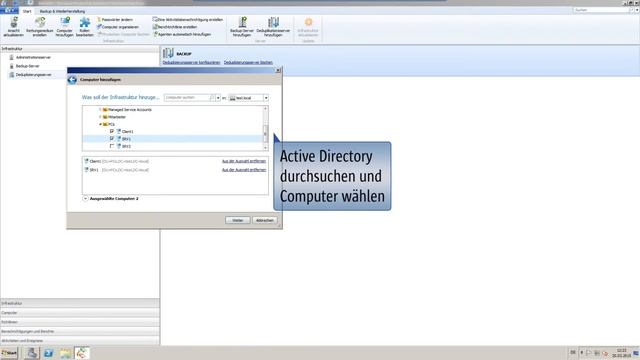640x360 pixels.
Task: Click the Deduplizierungsserver löschen link
Action: [x=248, y=62]
